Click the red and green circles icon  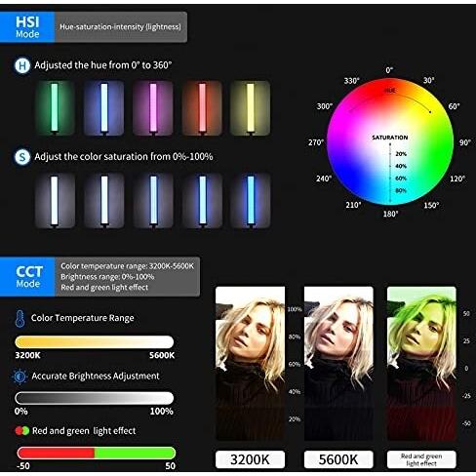tap(22, 431)
